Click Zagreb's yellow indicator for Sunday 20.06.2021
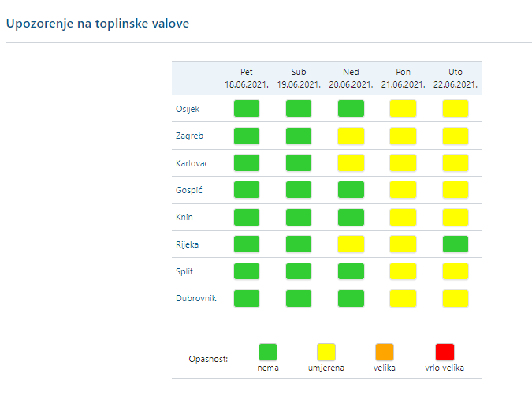Screen dimensions: 532x403 pos(351,136)
